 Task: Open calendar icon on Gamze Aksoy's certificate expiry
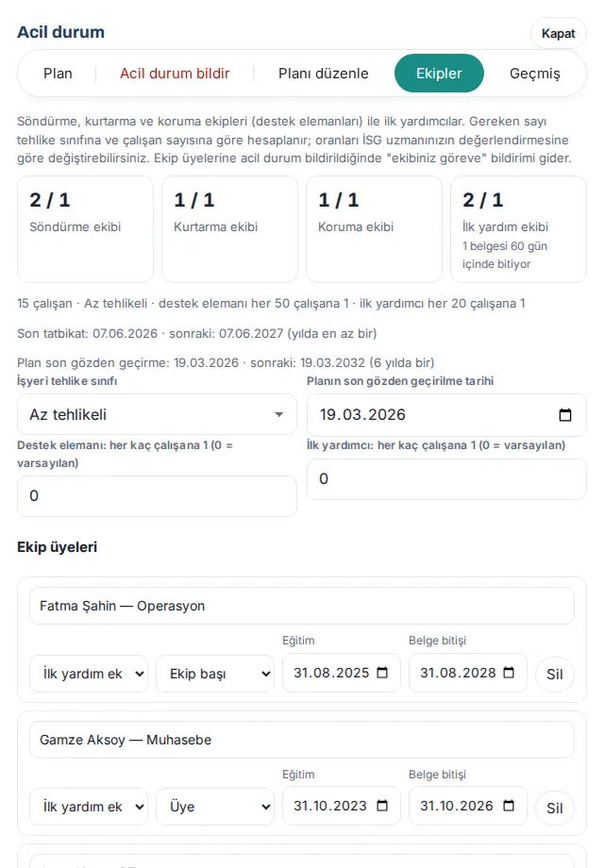coord(509,806)
